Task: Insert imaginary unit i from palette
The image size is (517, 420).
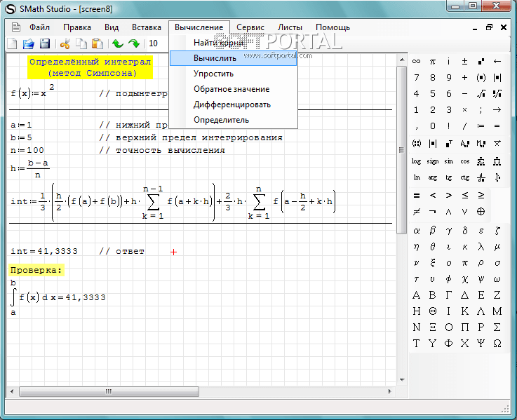Action: click(448, 61)
